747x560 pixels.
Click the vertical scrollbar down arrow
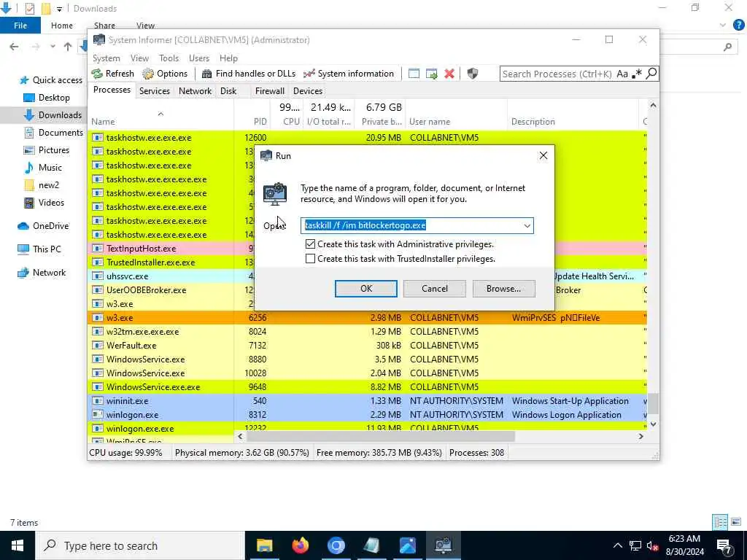[x=653, y=424]
